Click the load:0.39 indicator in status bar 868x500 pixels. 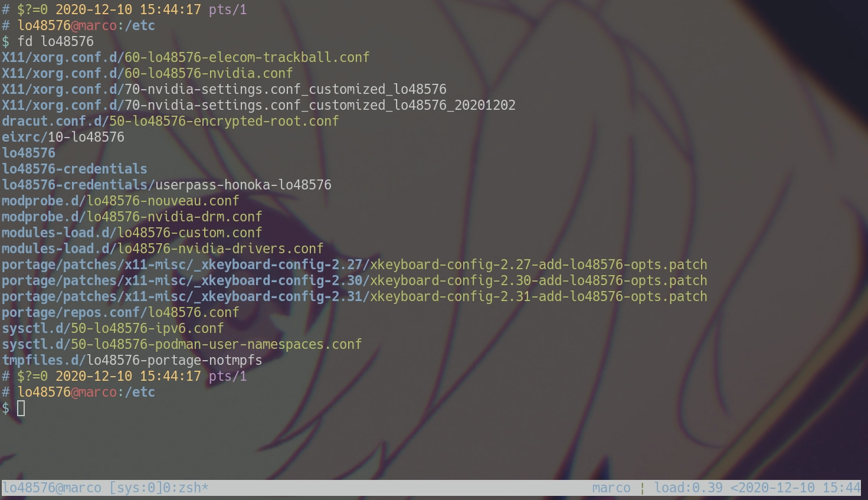pyautogui.click(x=688, y=488)
